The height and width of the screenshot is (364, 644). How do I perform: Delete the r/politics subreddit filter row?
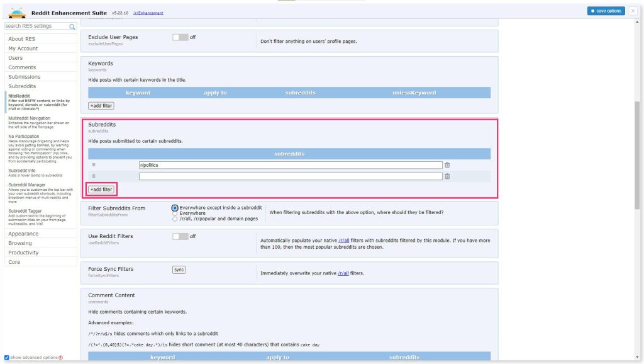point(447,165)
